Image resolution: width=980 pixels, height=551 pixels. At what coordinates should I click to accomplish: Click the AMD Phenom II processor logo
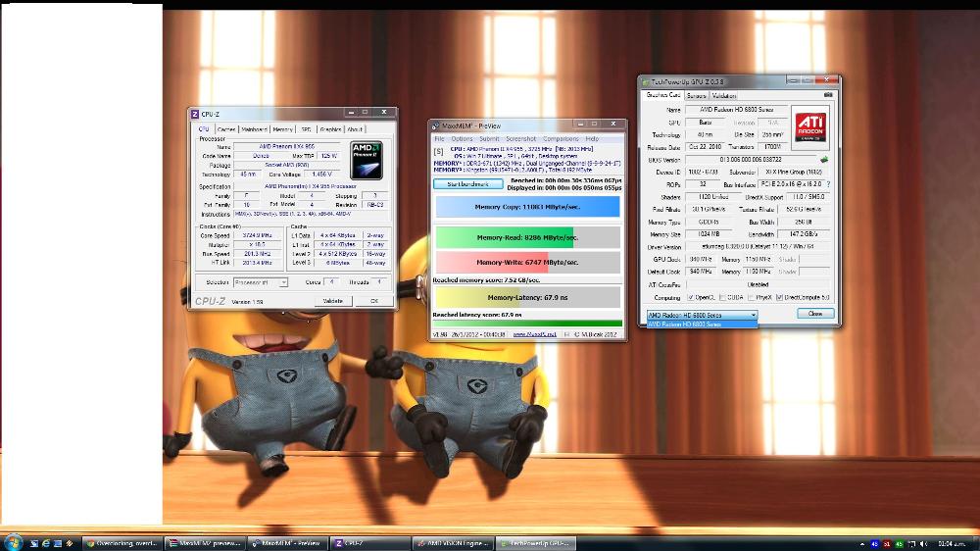point(366,160)
